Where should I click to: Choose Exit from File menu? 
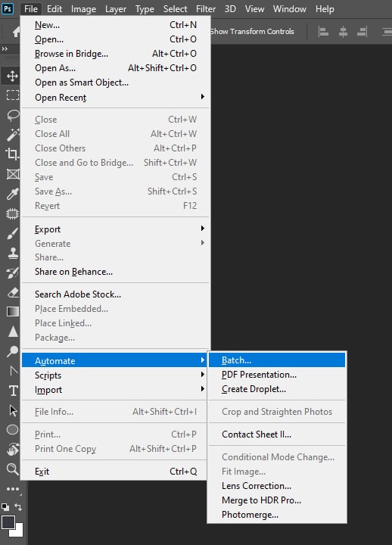point(115,472)
